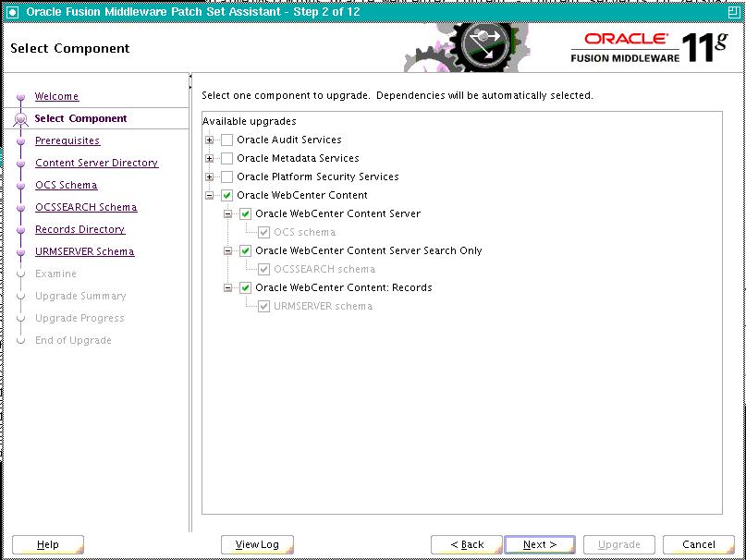Uncheck Oracle WebCenter Content: Records checkbox
746x560 pixels.
(246, 287)
